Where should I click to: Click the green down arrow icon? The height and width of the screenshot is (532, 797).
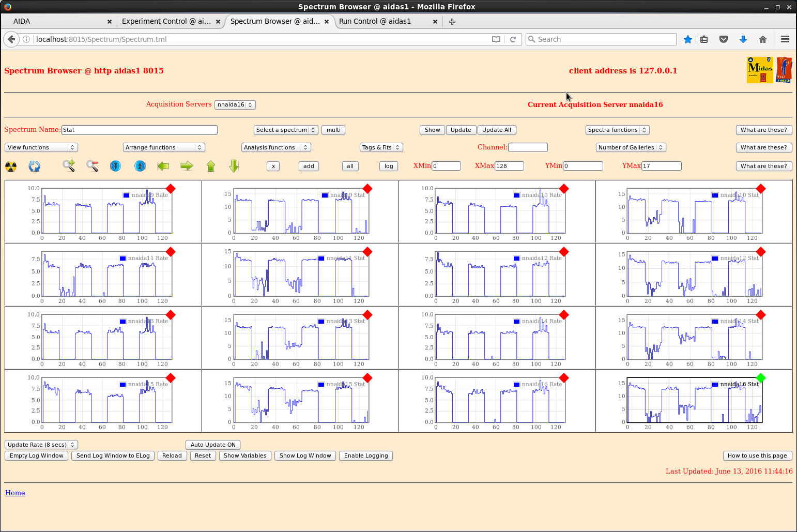pos(234,166)
